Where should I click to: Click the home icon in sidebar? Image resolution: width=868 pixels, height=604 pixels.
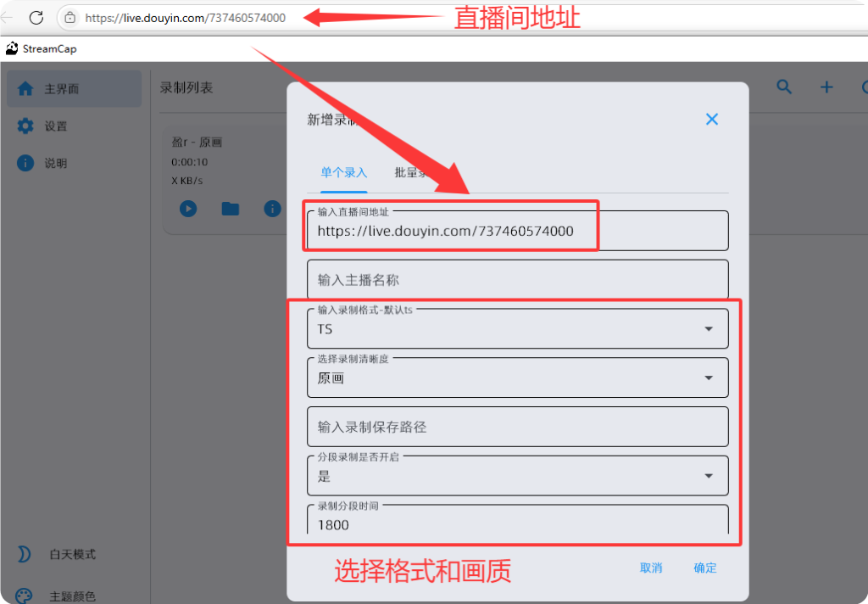(x=25, y=89)
